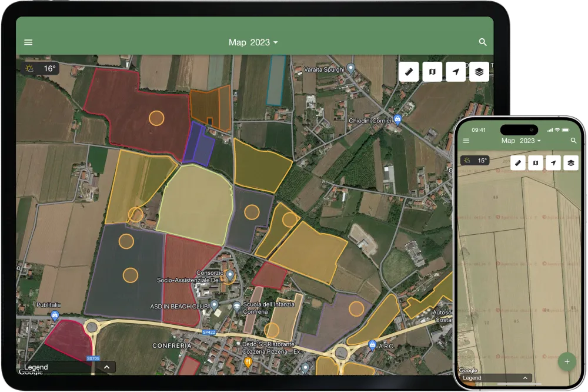
Task: Click the 15° weather widget on phone
Action: (x=475, y=161)
